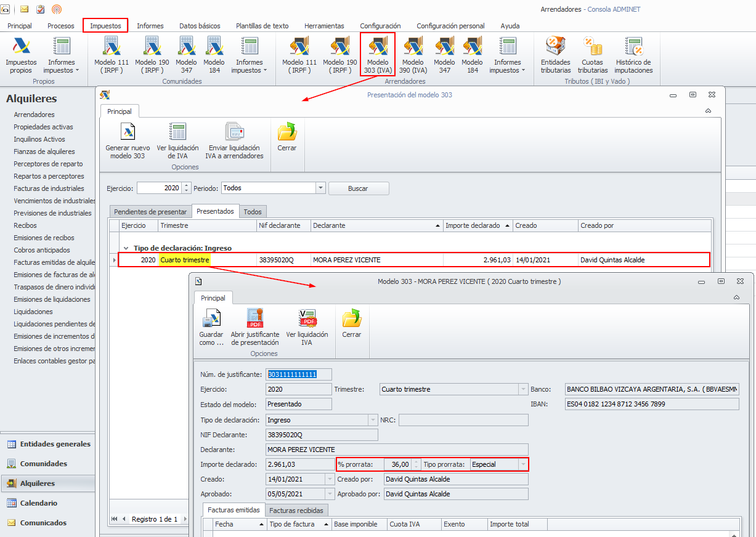Open Tipo prorrata dropdown
756x537 pixels.
(x=524, y=464)
